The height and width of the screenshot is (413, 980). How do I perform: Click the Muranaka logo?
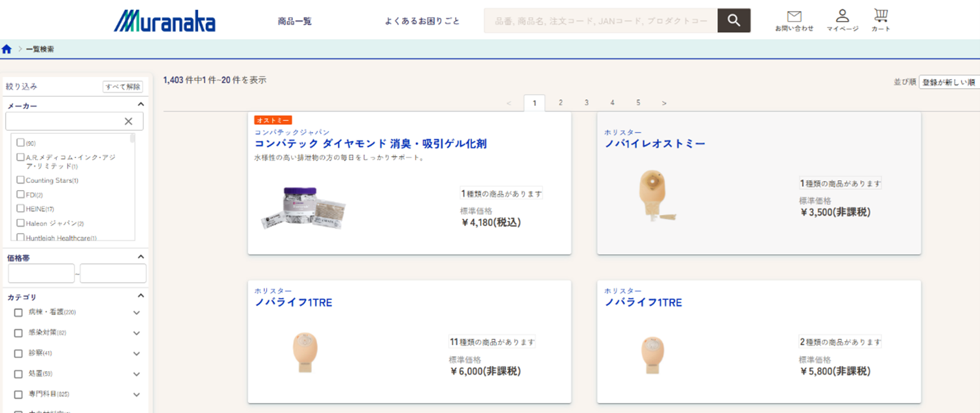(166, 20)
